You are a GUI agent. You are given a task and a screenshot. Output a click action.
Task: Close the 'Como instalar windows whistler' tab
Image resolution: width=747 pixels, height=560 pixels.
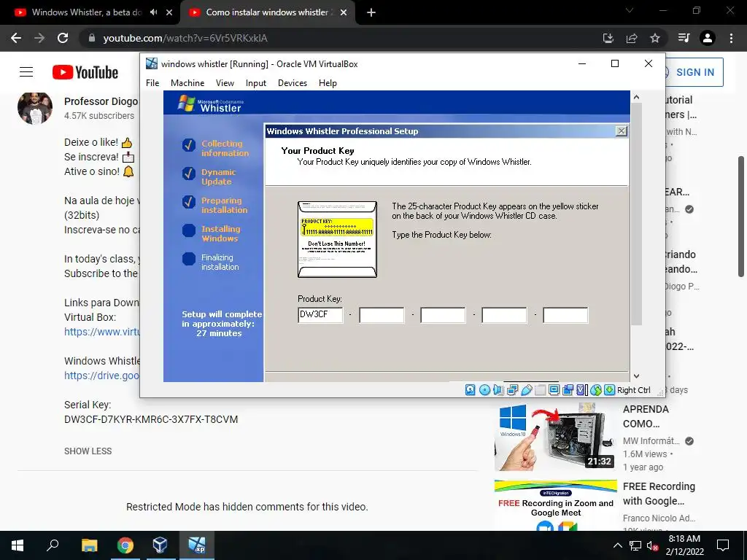(344, 12)
